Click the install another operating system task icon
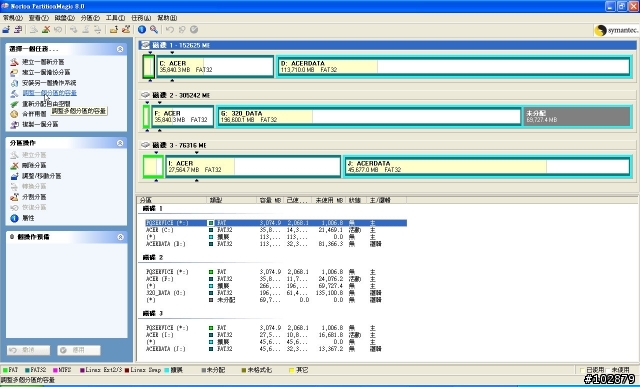Screen dimensions: 640x387 [x=14, y=83]
